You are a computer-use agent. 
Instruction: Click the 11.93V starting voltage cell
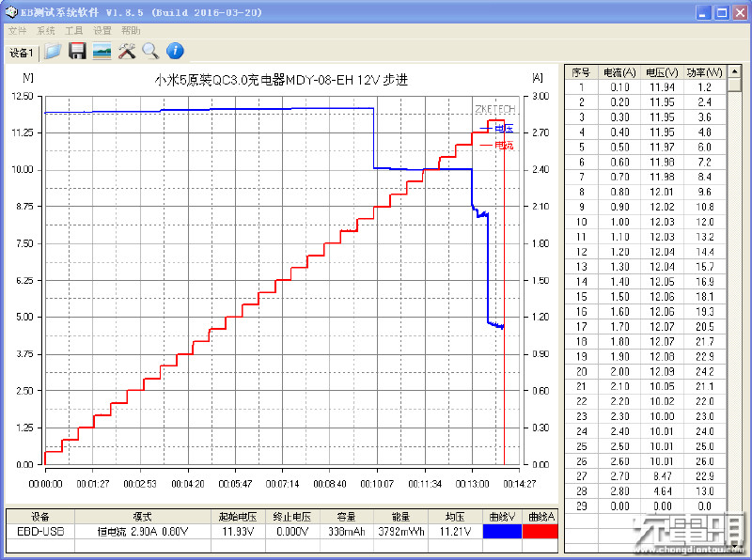(x=238, y=531)
